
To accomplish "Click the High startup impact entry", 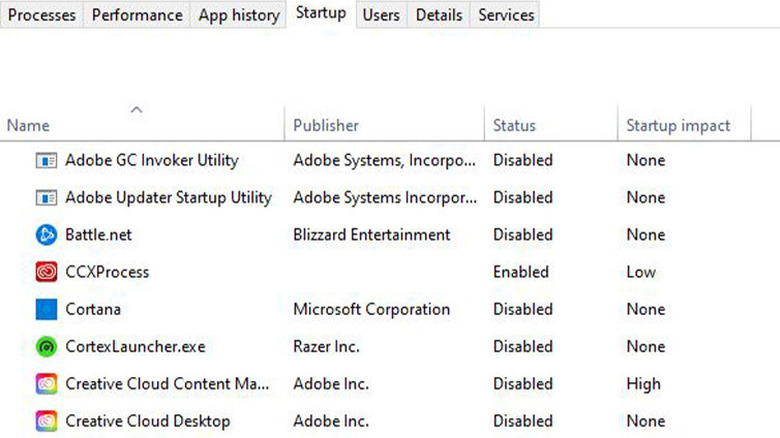I will 643,384.
